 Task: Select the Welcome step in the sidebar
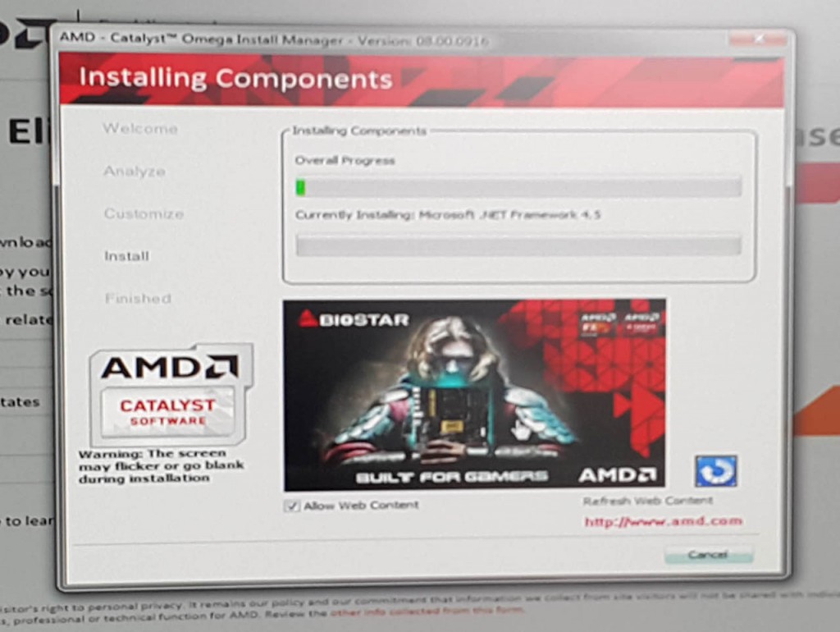pyautogui.click(x=140, y=129)
